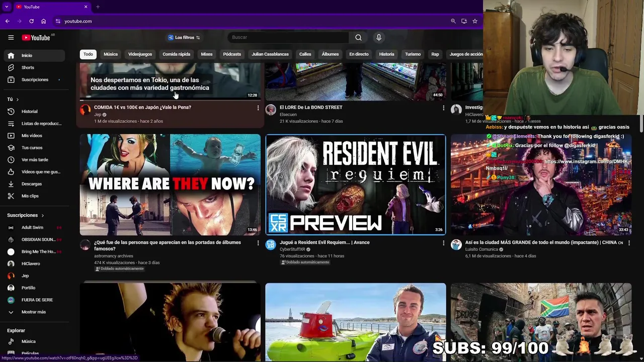
Task: Open new browser tab with plus
Action: 98,7
